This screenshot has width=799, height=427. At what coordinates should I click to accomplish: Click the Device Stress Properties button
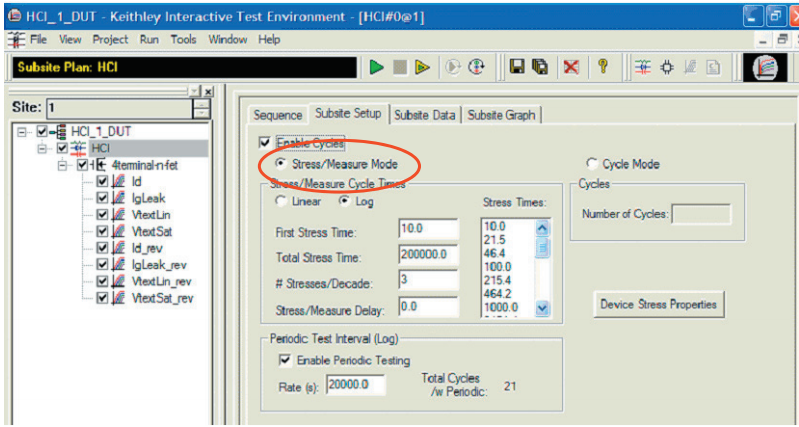pyautogui.click(x=658, y=305)
